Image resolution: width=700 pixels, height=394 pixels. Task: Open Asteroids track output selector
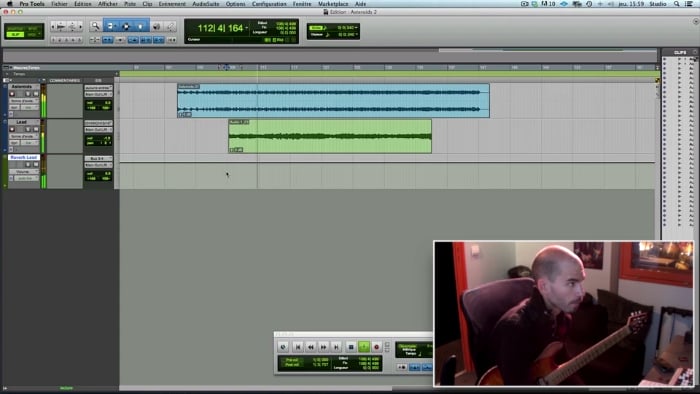(98, 94)
